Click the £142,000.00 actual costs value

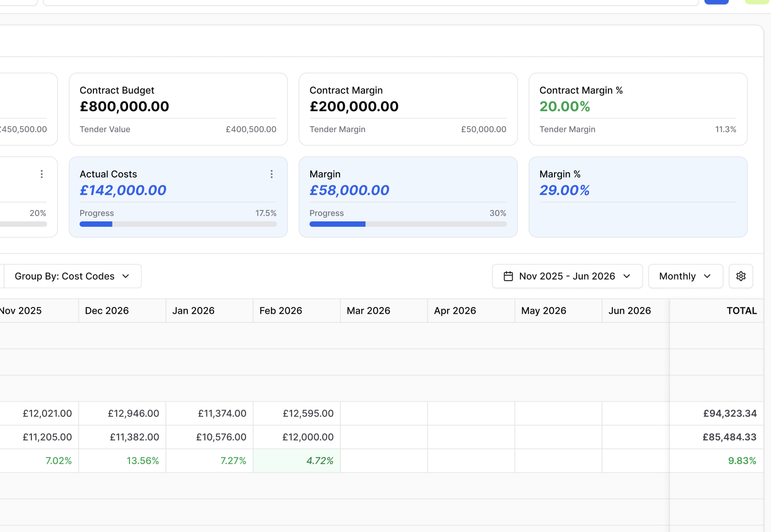point(123,190)
